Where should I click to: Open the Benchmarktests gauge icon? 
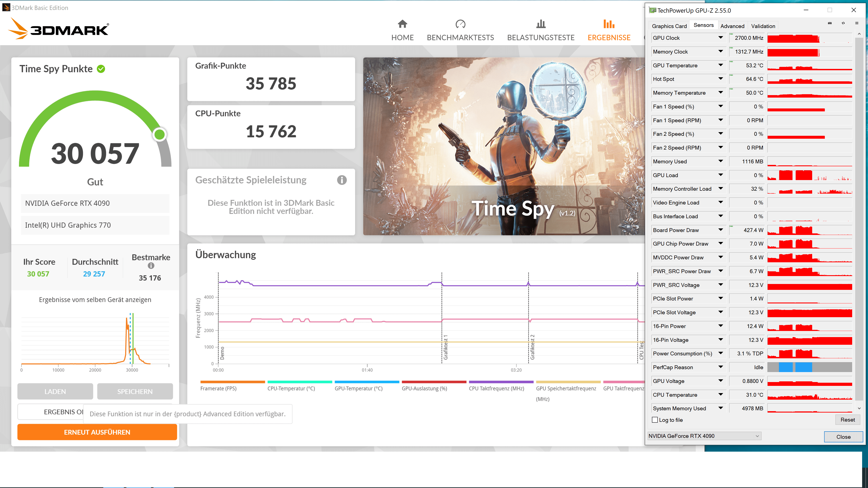coord(460,24)
